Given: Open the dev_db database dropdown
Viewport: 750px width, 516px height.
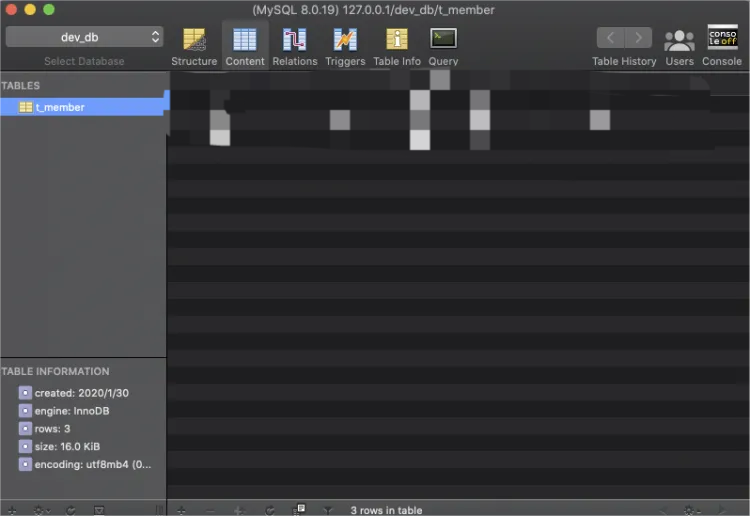Looking at the screenshot, I should tap(84, 37).
